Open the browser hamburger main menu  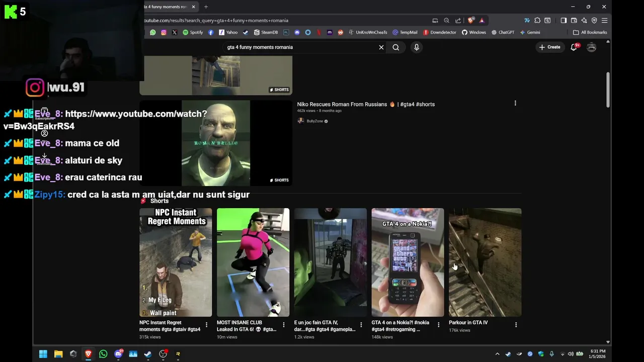click(x=605, y=21)
